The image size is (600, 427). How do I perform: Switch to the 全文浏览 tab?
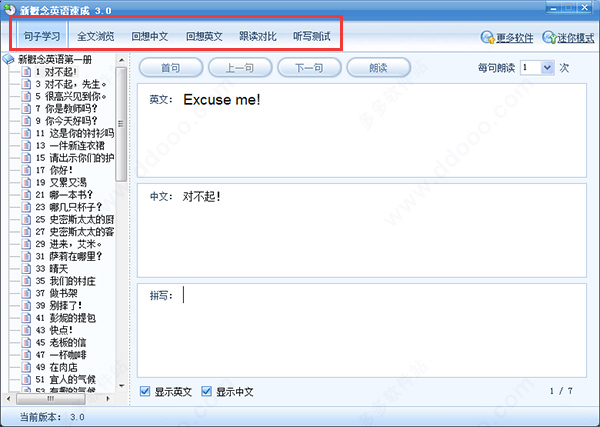95,36
